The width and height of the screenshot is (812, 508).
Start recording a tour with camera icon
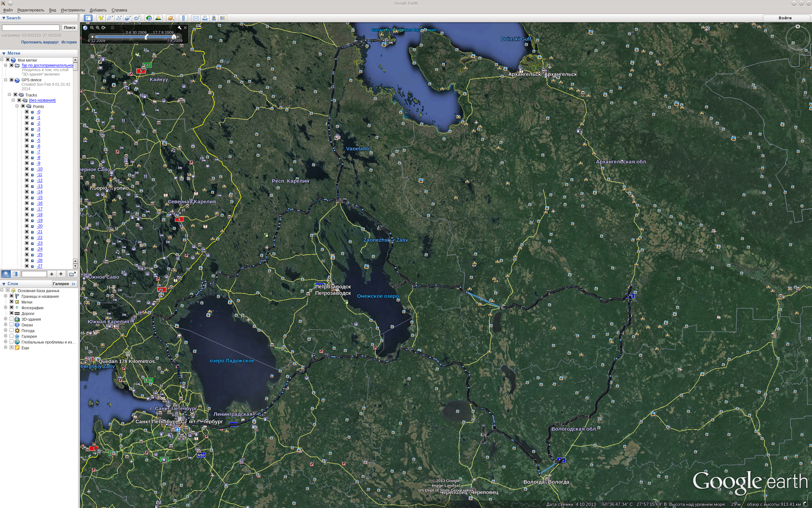137,18
